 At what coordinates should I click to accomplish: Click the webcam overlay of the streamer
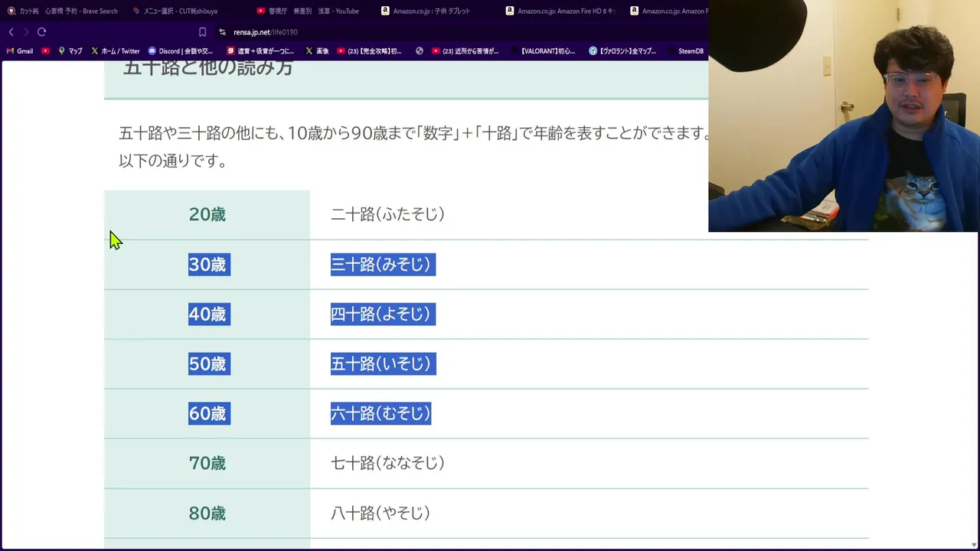pos(844,116)
